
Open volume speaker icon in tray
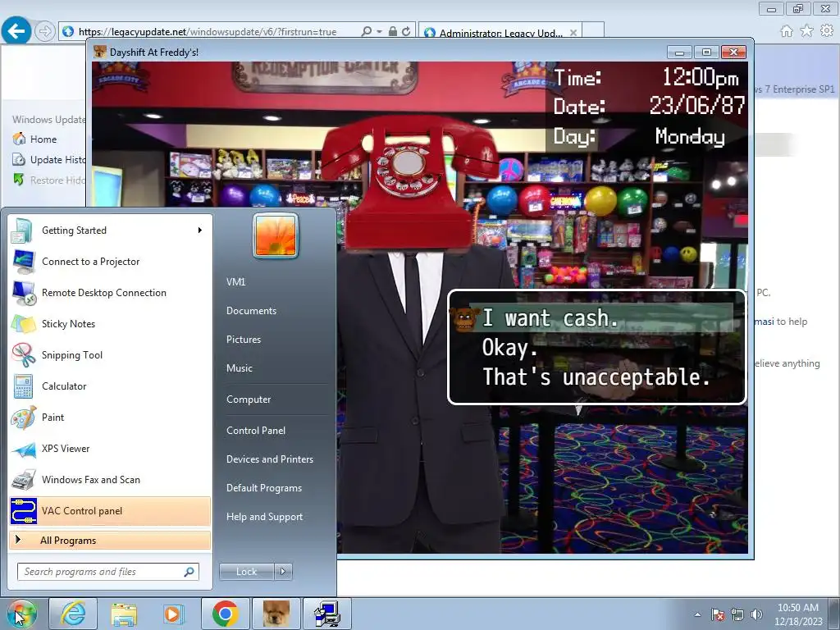pos(756,614)
